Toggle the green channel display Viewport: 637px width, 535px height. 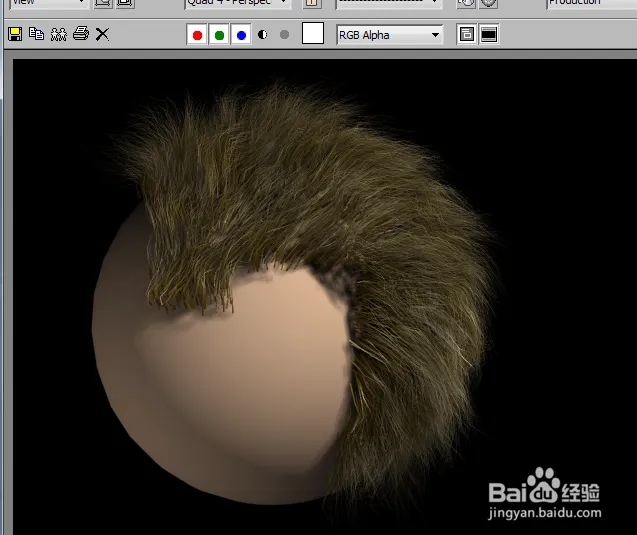coord(219,35)
